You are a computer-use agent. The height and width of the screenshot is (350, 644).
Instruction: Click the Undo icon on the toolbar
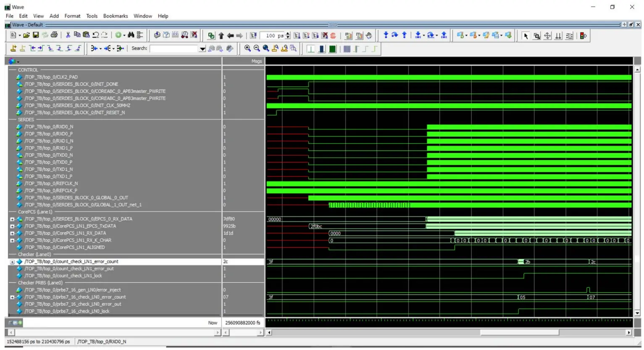[95, 35]
